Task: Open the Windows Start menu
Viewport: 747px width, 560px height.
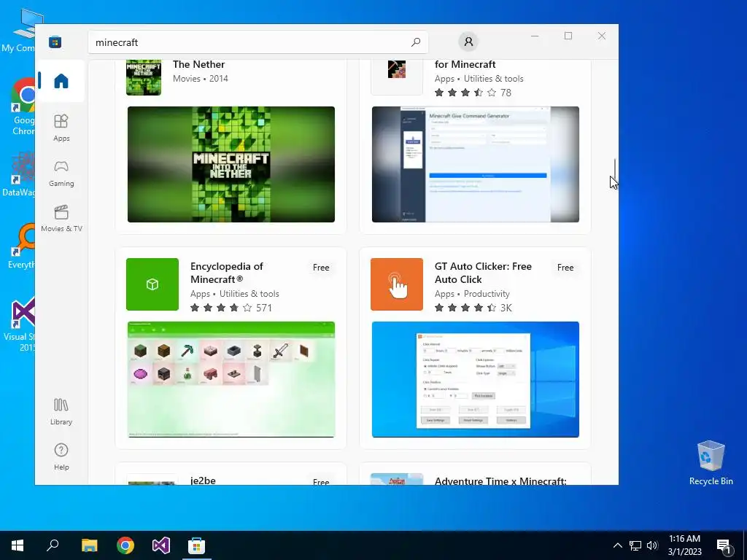Action: tap(18, 545)
